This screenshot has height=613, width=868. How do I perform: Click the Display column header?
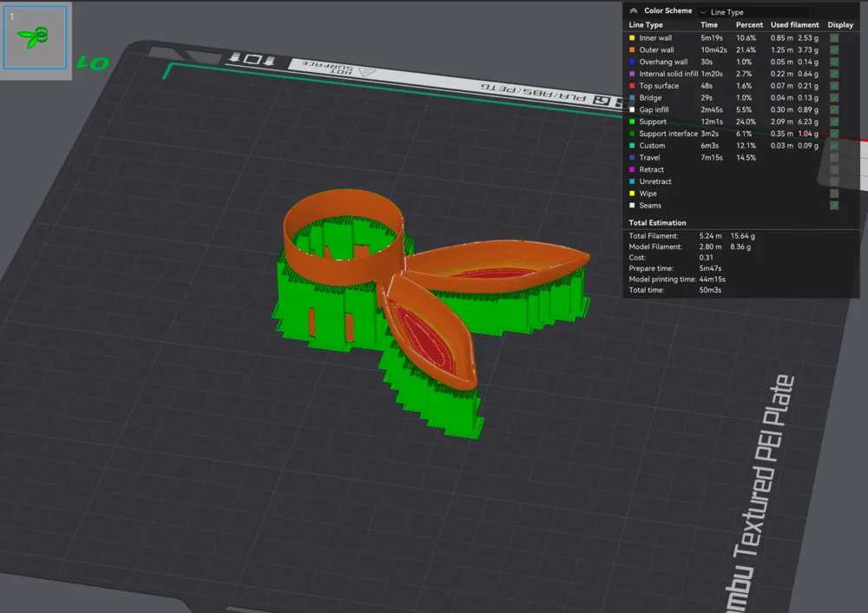[840, 25]
